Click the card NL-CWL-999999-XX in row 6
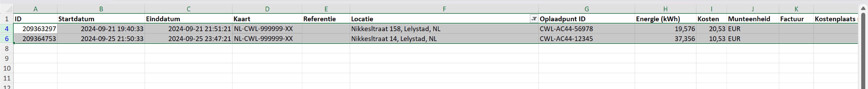 tap(267, 39)
